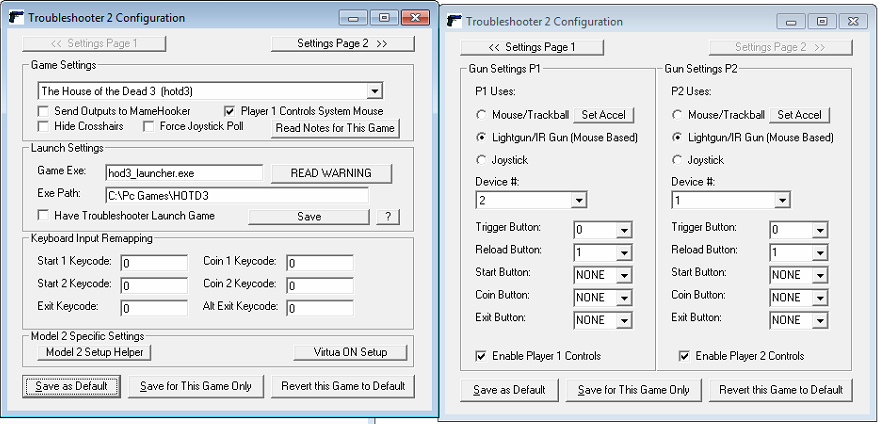
Task: Toggle Hide Crosshairs checkbox
Action: pyautogui.click(x=44, y=127)
